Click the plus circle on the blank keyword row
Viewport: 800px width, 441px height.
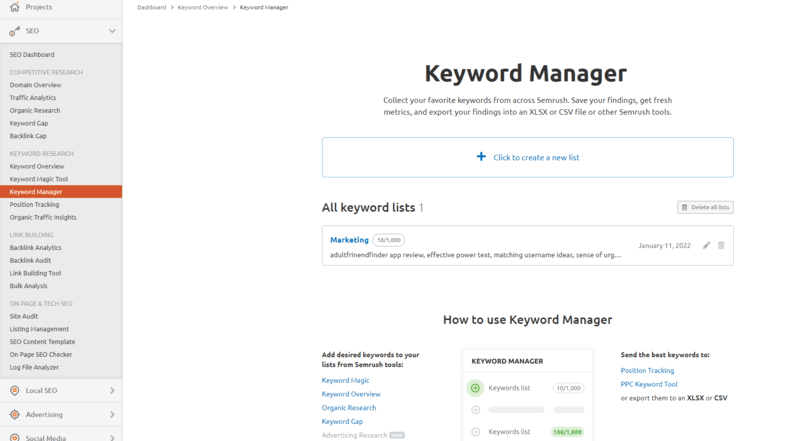click(476, 410)
